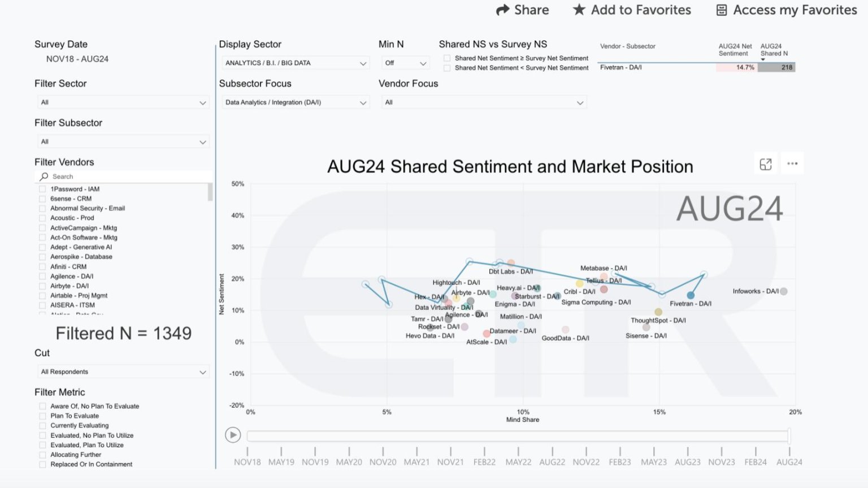
Task: Click the search magnifier icon in Filter Vendors
Action: coord(44,176)
